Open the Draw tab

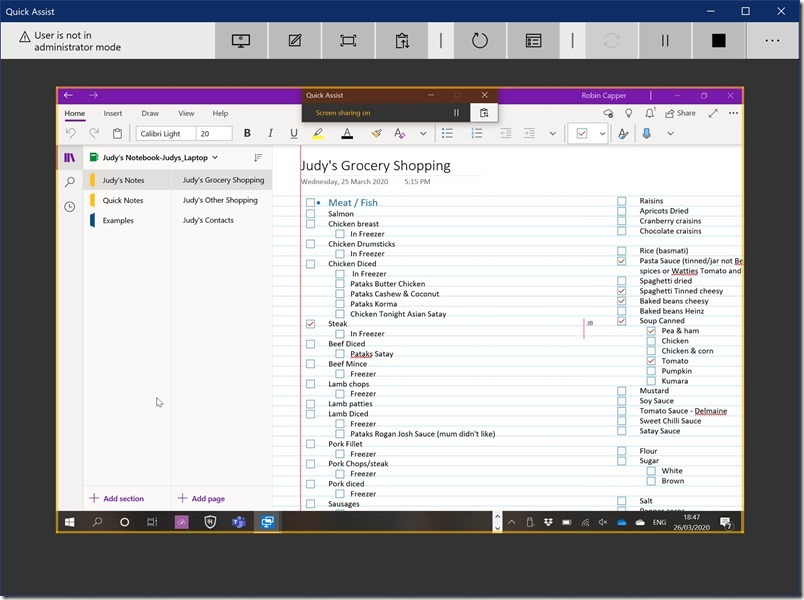tap(150, 114)
